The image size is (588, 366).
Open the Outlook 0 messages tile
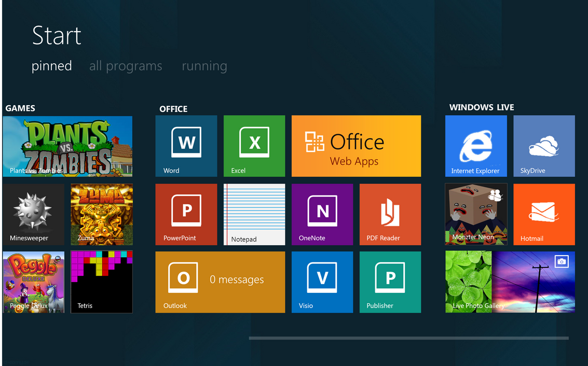click(220, 282)
